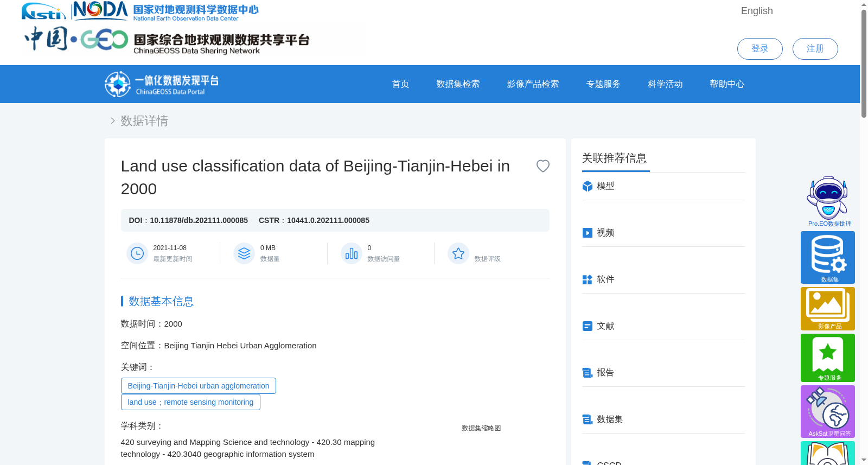Screen dimensions: 868x465
Task: Expand the 软件 recommendation section
Action: point(663,279)
